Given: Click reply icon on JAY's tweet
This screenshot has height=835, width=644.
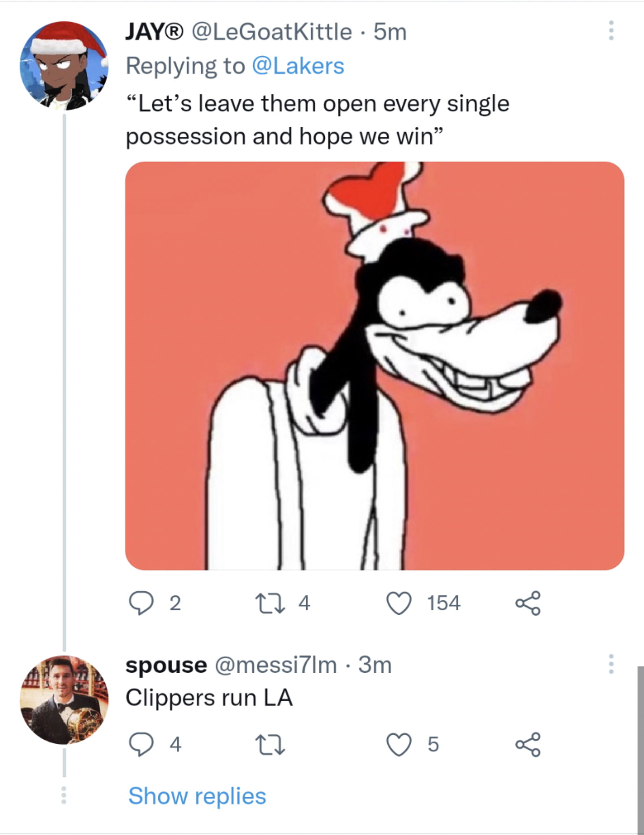Looking at the screenshot, I should coord(141,603).
